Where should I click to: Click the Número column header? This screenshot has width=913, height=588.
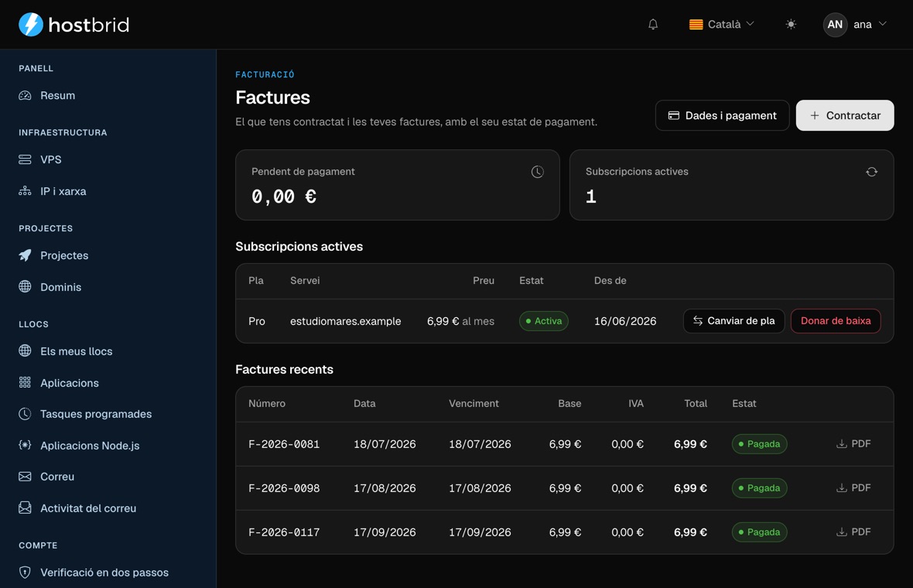coord(267,403)
